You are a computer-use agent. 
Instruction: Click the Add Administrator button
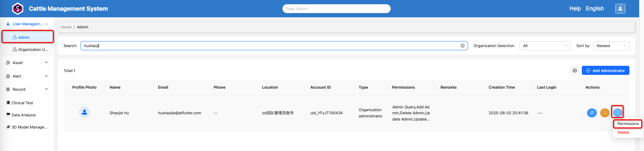pyautogui.click(x=605, y=71)
